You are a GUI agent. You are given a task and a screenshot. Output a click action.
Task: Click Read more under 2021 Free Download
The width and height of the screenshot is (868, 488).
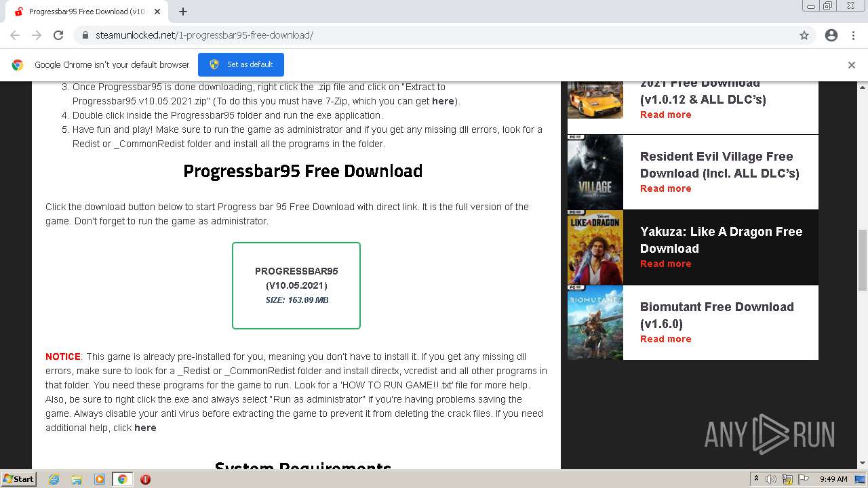pyautogui.click(x=666, y=115)
